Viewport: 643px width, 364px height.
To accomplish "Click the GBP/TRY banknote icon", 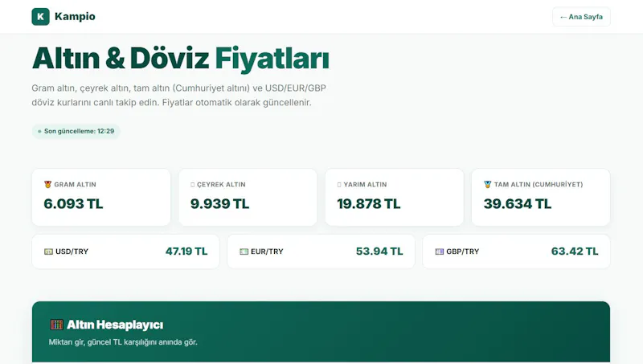I will tap(439, 252).
